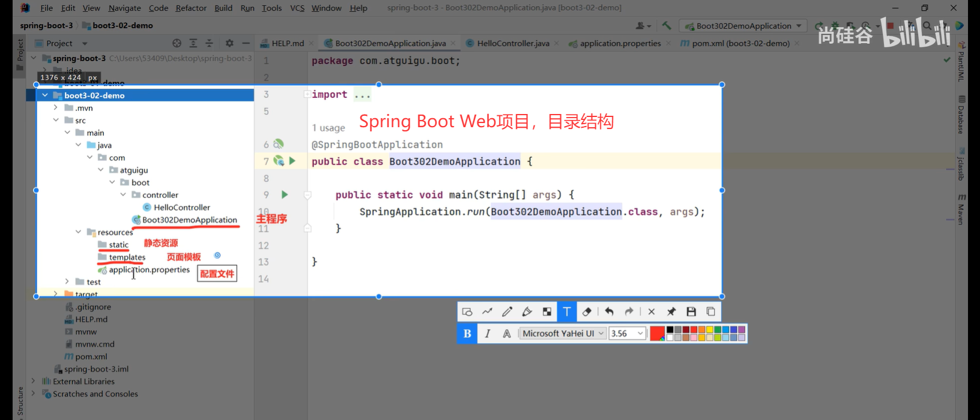This screenshot has height=420, width=980.
Task: Collapse the resources folder
Action: coord(78,232)
